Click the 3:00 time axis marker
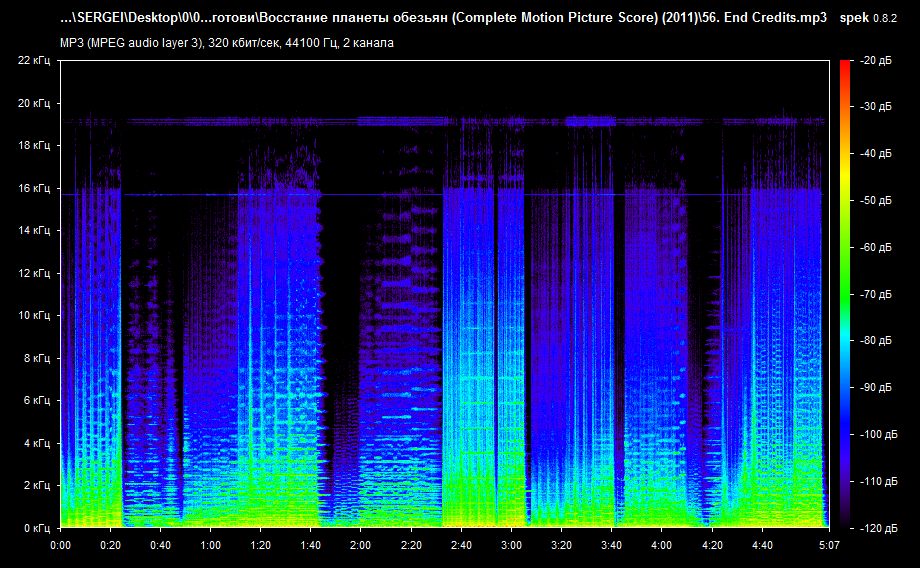The height and width of the screenshot is (568, 920). point(511,545)
